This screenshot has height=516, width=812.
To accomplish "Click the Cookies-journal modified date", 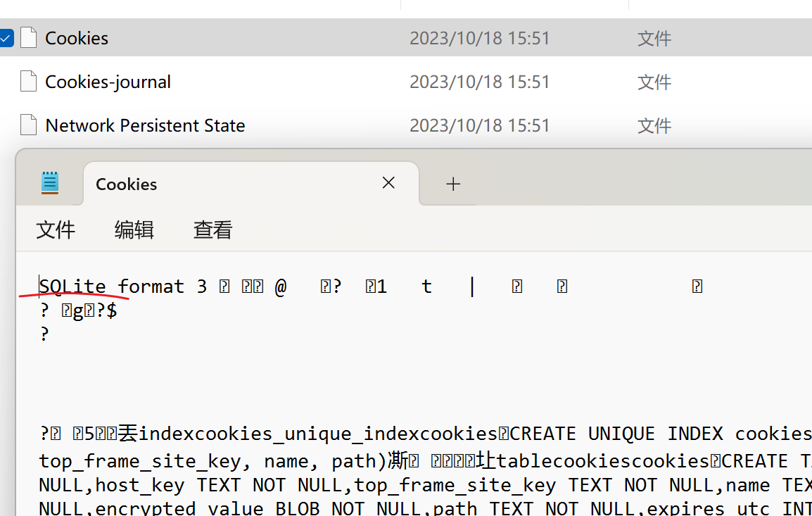I will pyautogui.click(x=479, y=82).
